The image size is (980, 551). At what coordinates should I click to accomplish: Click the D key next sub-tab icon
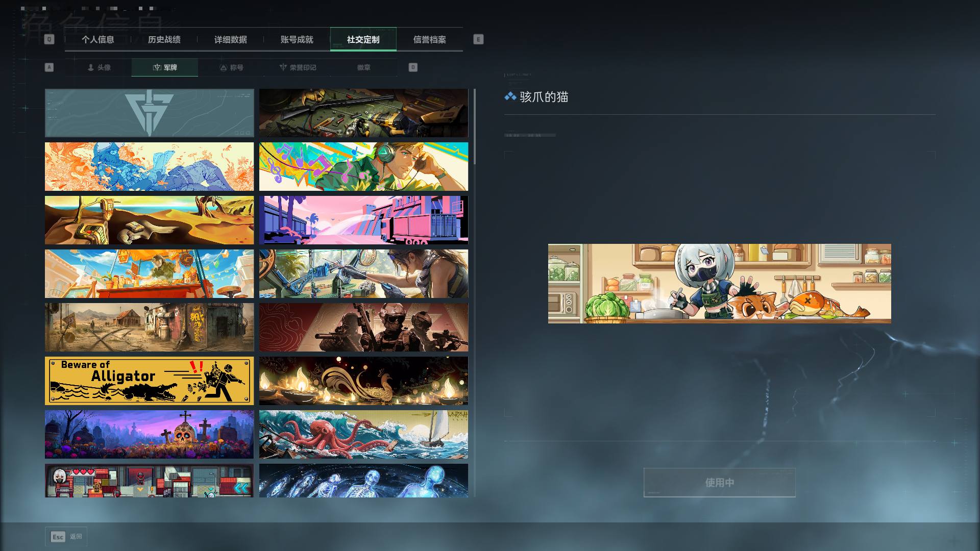pyautogui.click(x=413, y=67)
